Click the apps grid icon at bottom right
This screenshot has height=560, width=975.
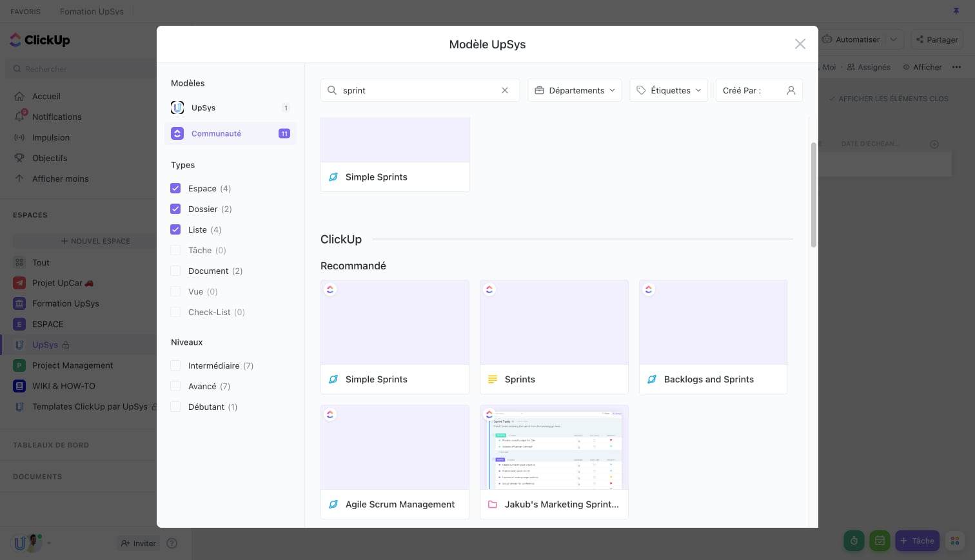click(955, 541)
